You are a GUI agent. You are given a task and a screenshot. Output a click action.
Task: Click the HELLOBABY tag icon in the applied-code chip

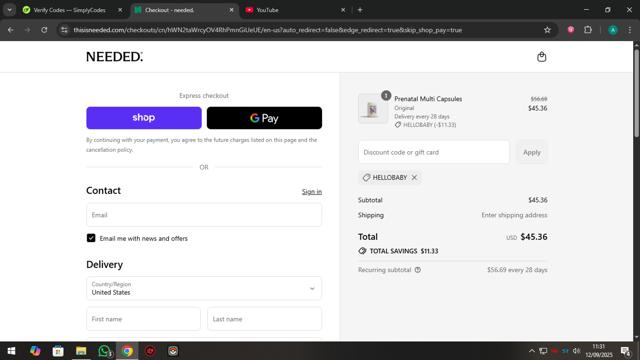(x=366, y=178)
